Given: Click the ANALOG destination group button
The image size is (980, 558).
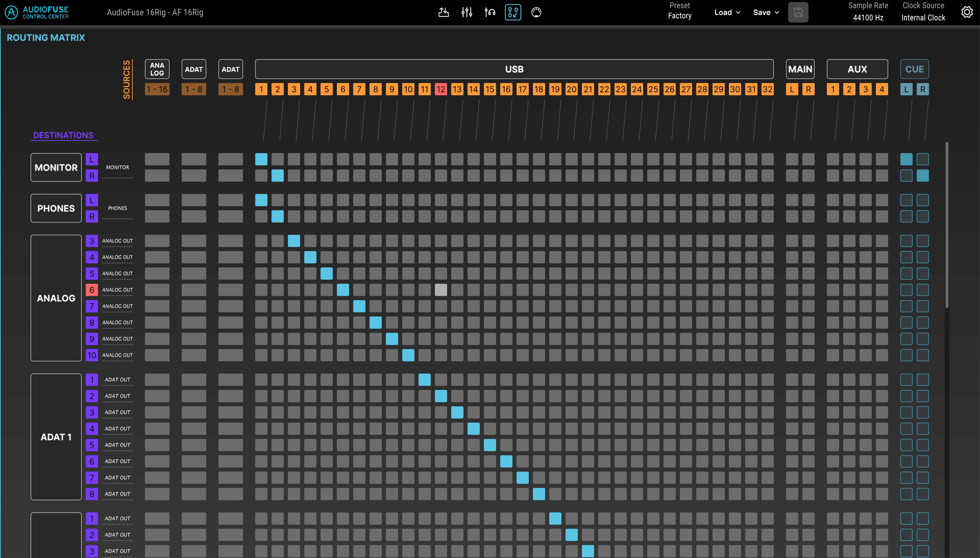Looking at the screenshot, I should point(56,298).
